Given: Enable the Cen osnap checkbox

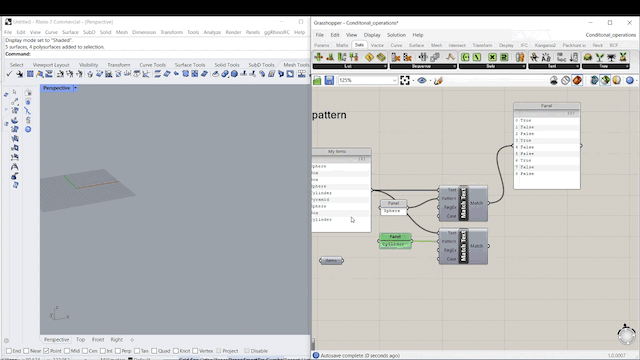Looking at the screenshot, I should 85,351.
